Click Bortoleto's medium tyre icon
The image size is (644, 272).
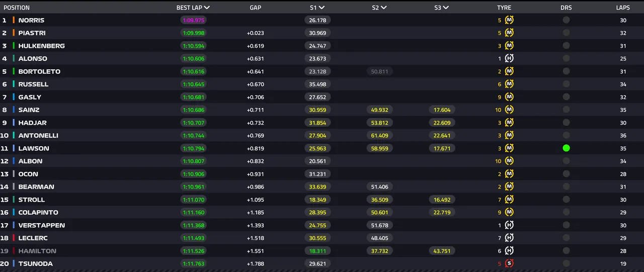509,71
